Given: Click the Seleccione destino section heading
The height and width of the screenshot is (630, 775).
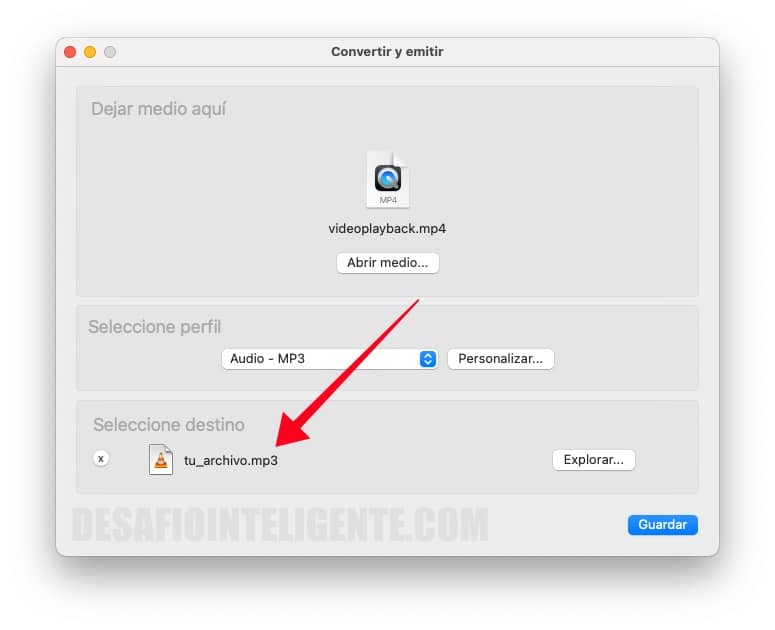Looking at the screenshot, I should click(x=169, y=424).
